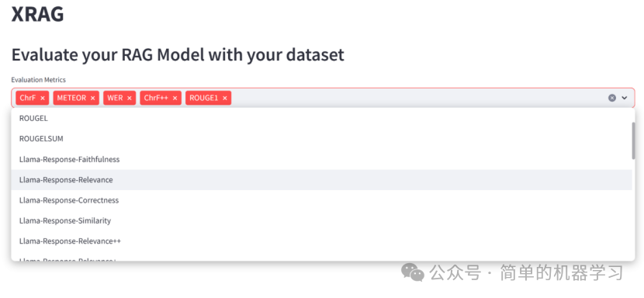
Task: Remove the ROUGE1 metric tag
Action: [225, 99]
